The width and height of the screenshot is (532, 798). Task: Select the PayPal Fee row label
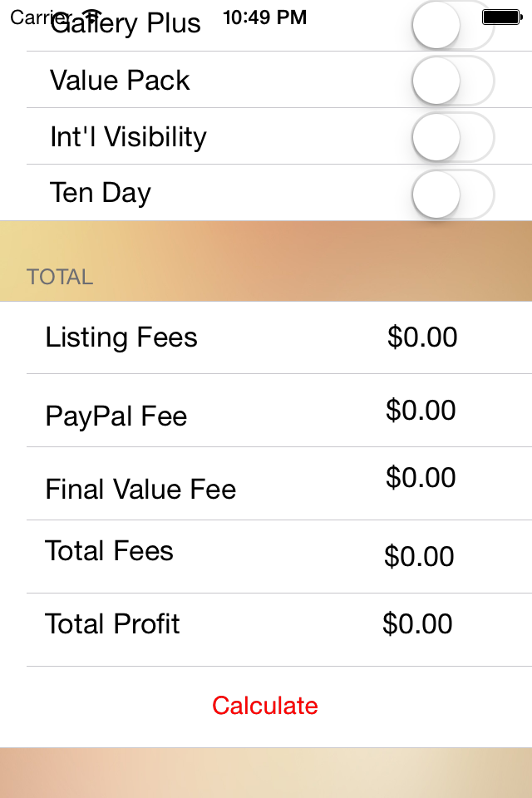coord(116,416)
